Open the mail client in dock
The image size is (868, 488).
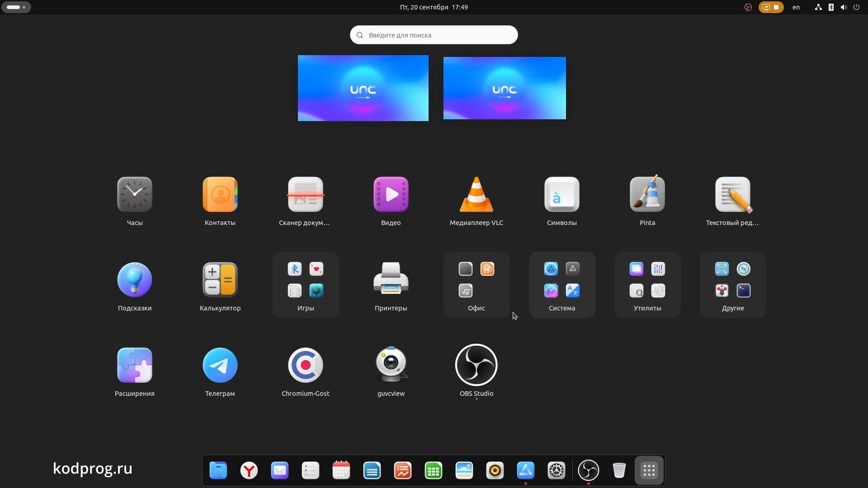click(280, 470)
